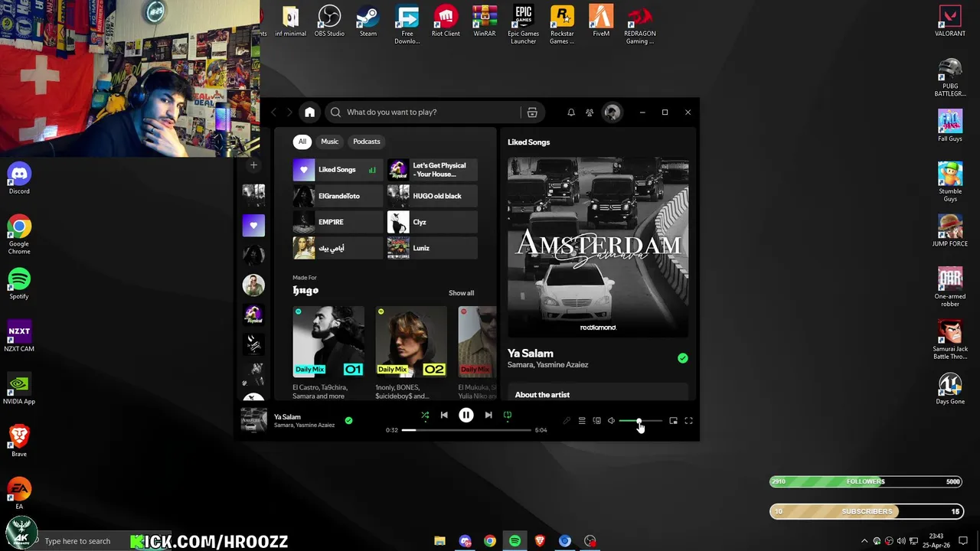Click Ya Salam title in right panel
Image resolution: width=980 pixels, height=551 pixels.
coord(531,354)
